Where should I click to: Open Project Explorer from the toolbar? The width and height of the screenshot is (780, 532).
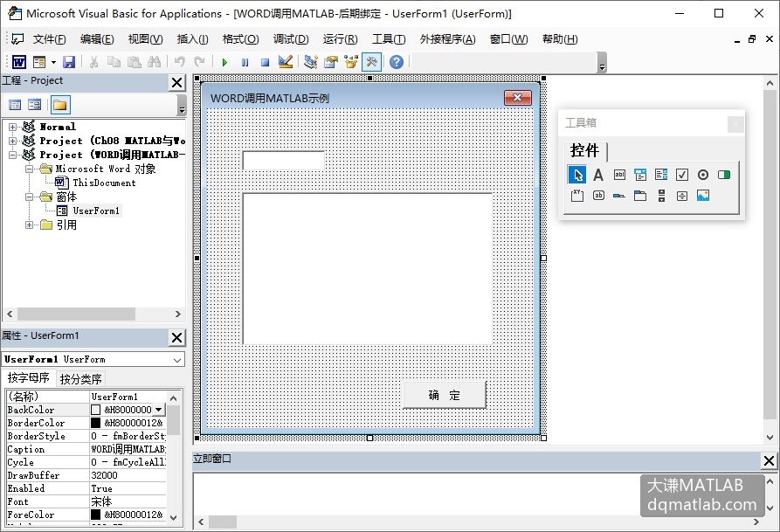tap(311, 62)
